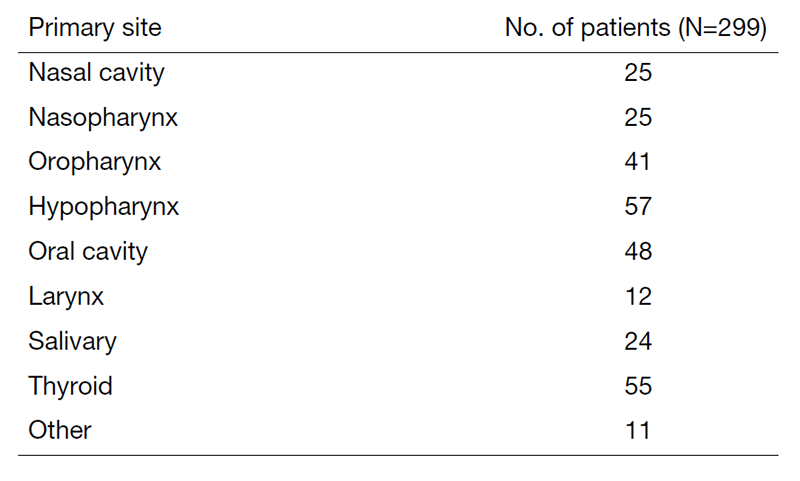Select the 'Oropharynx' row label

[94, 162]
